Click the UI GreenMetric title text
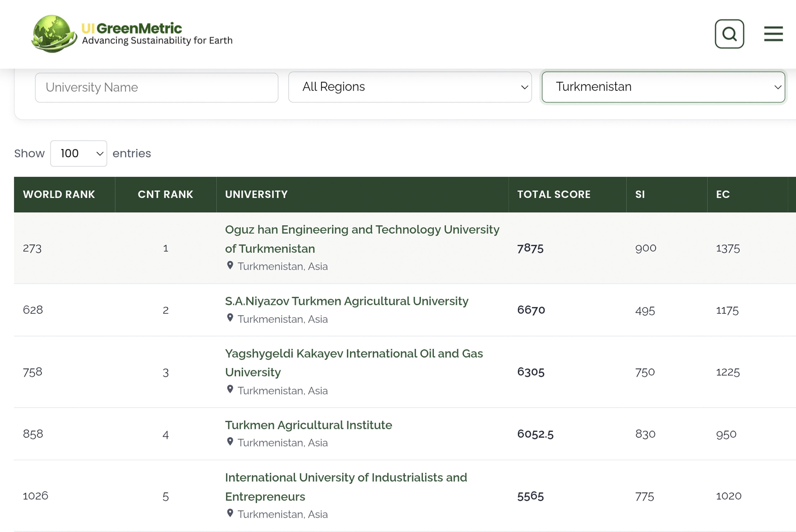796x532 pixels. pos(132,28)
